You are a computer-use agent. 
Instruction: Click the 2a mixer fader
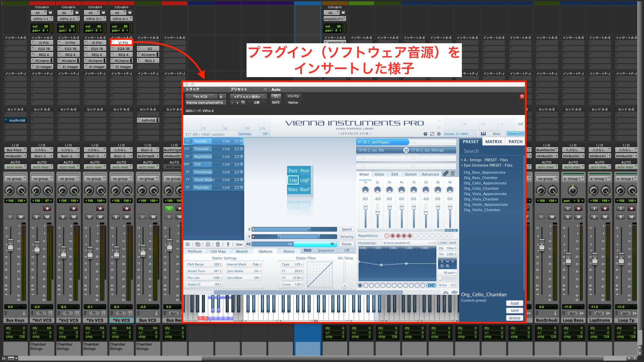coord(377,213)
